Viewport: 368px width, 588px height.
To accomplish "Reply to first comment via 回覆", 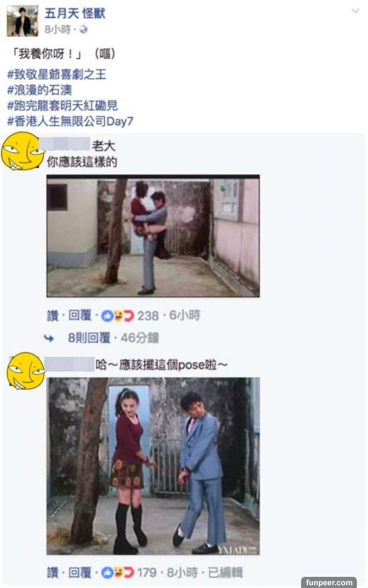I will pos(80,315).
